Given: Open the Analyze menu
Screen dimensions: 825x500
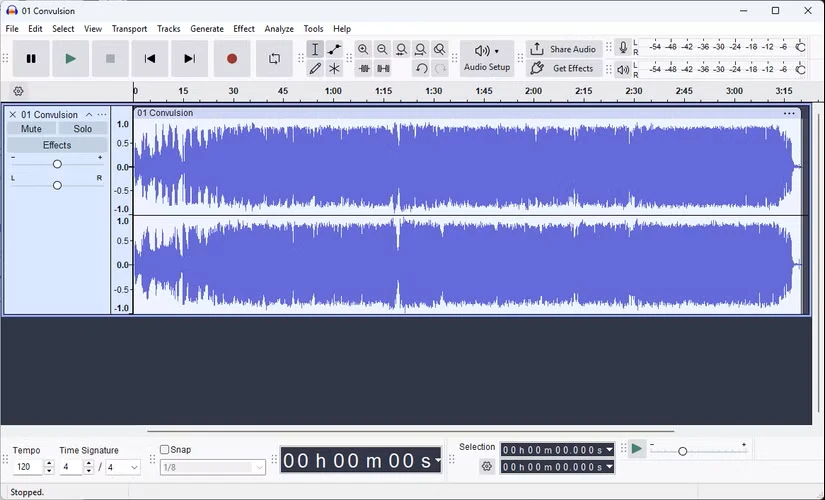Looking at the screenshot, I should tap(279, 29).
